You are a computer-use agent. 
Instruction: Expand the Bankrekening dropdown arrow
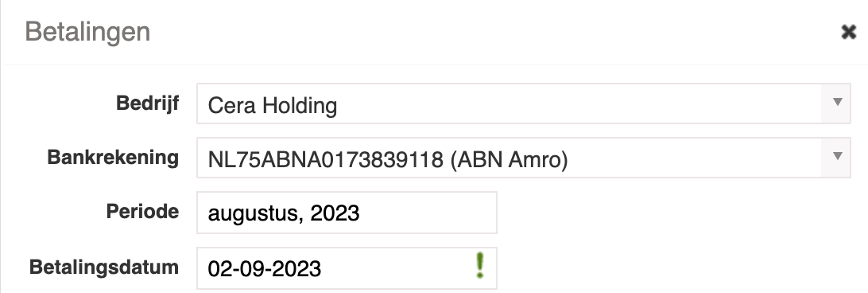pos(837,158)
